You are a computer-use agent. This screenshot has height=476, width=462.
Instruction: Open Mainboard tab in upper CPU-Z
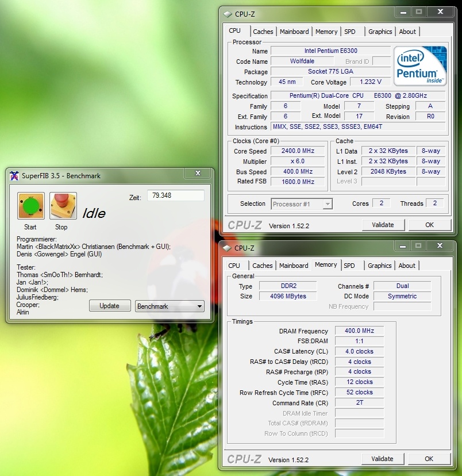click(294, 32)
